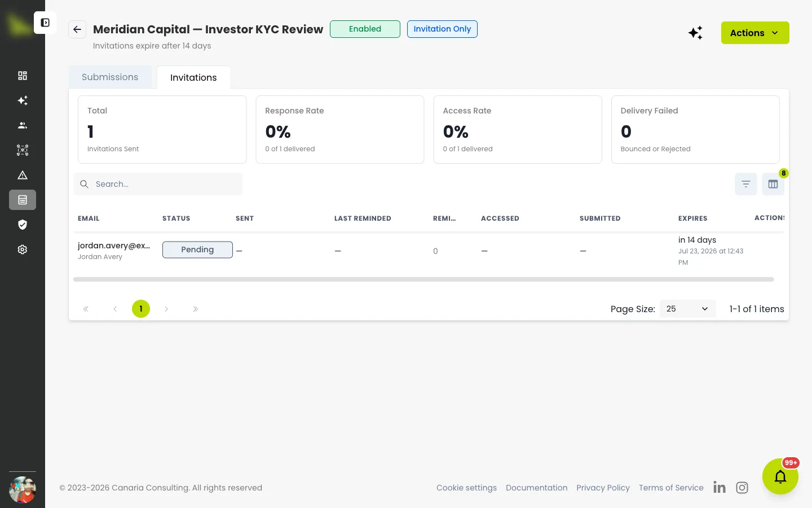The height and width of the screenshot is (508, 812).
Task: Sort by the ACCESSED column header
Action: (x=500, y=218)
